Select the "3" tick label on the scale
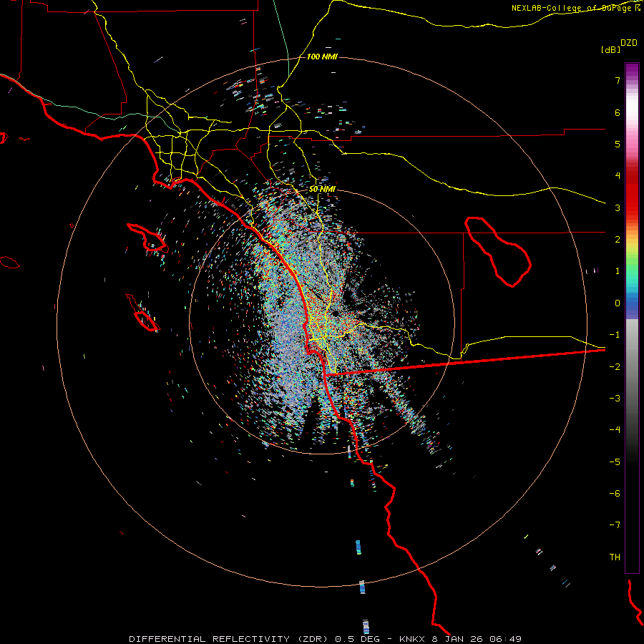 click(x=618, y=208)
